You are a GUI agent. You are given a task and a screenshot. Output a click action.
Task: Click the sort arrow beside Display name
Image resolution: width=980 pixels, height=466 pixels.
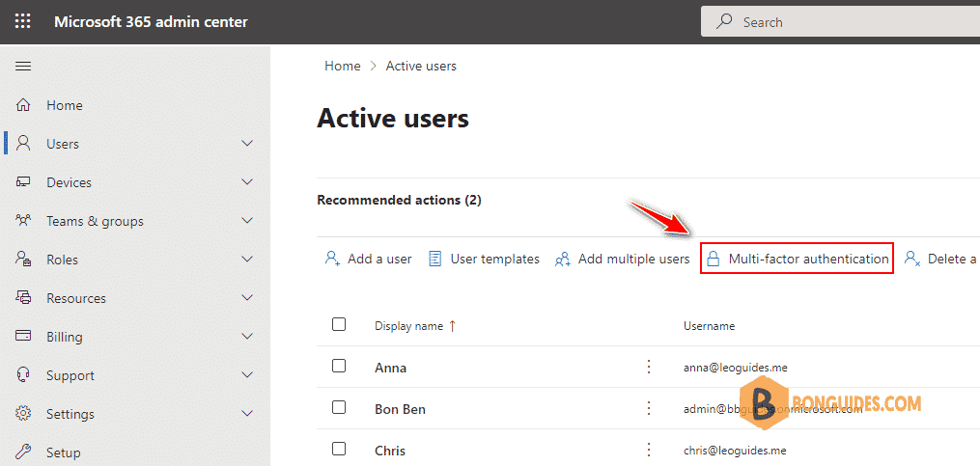coord(453,326)
